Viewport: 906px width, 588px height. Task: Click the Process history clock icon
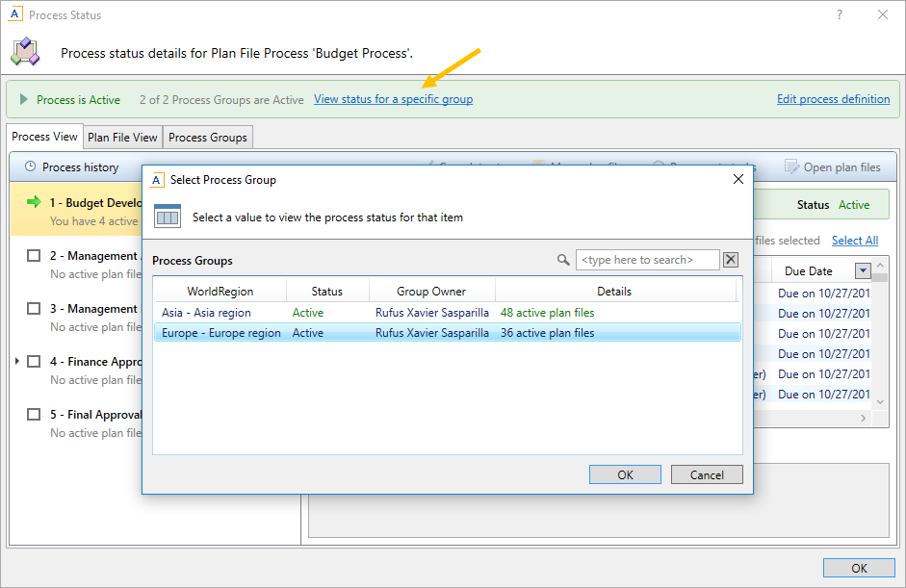(30, 167)
